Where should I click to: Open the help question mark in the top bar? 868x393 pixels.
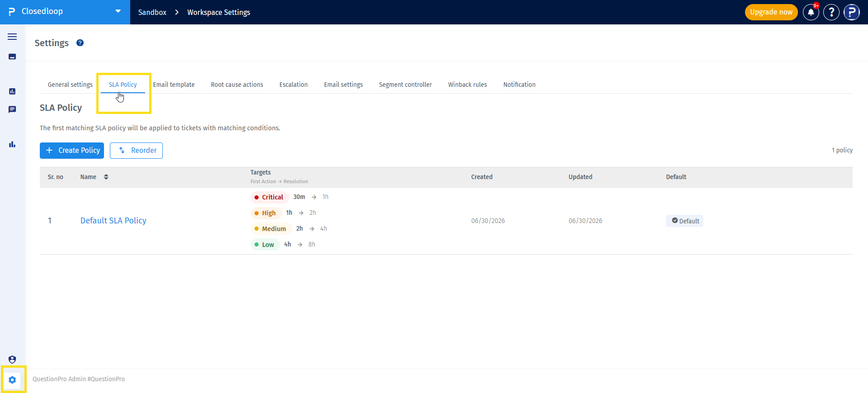[831, 12]
